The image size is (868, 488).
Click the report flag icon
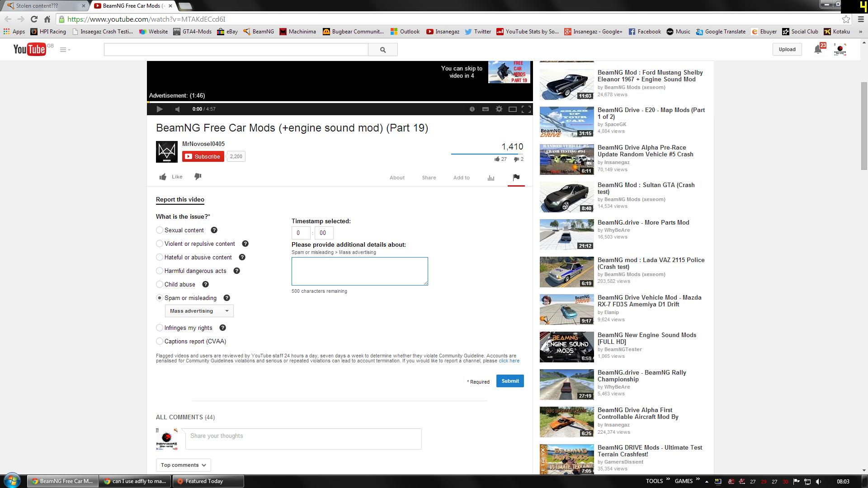[x=516, y=177]
